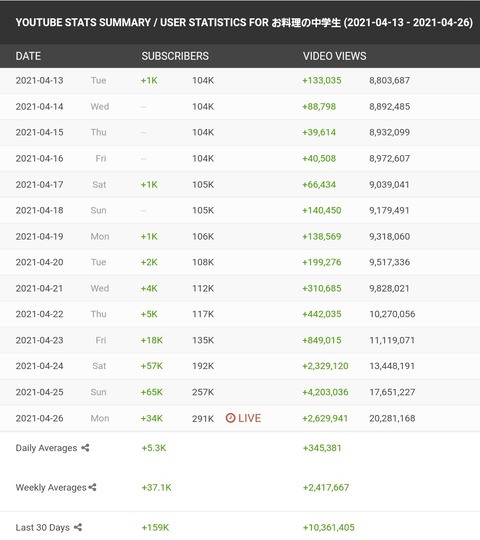Click share icon next to Last 30 Days
Image resolution: width=480 pixels, height=540 pixels.
(x=78, y=527)
